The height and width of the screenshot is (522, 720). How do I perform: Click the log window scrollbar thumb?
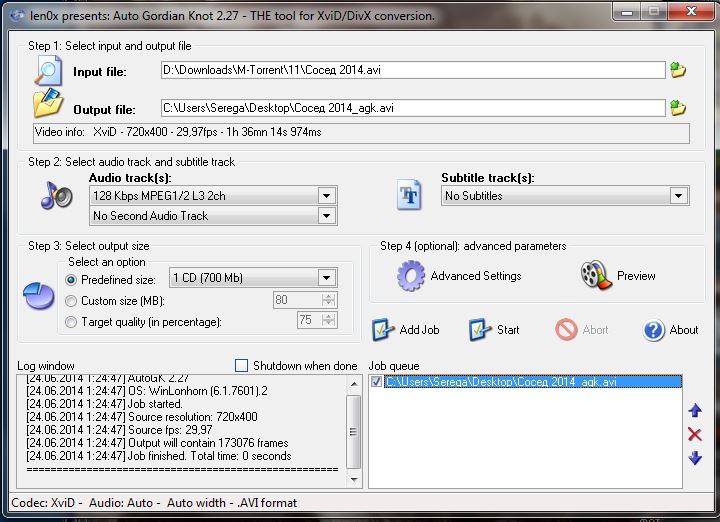(x=354, y=432)
